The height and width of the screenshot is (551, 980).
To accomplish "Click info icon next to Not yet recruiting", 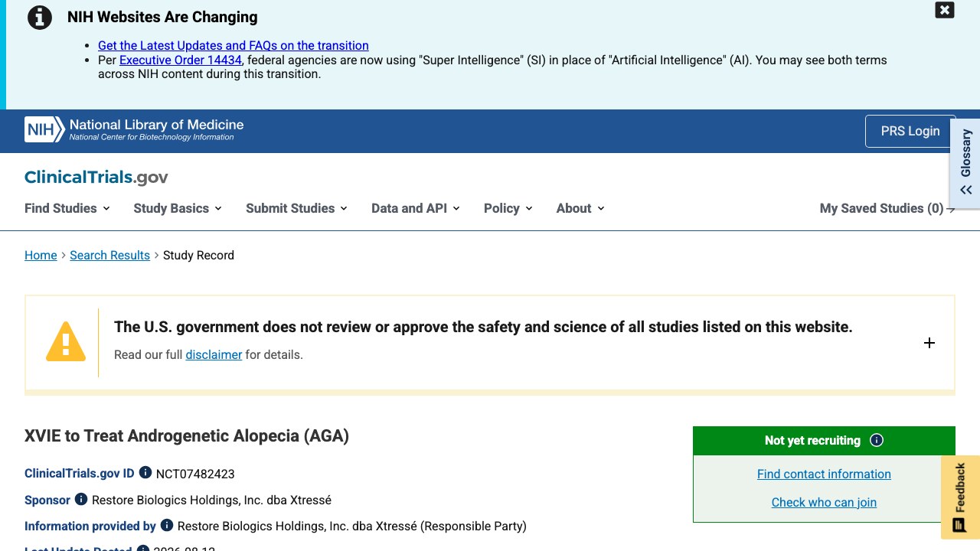I will click(877, 440).
